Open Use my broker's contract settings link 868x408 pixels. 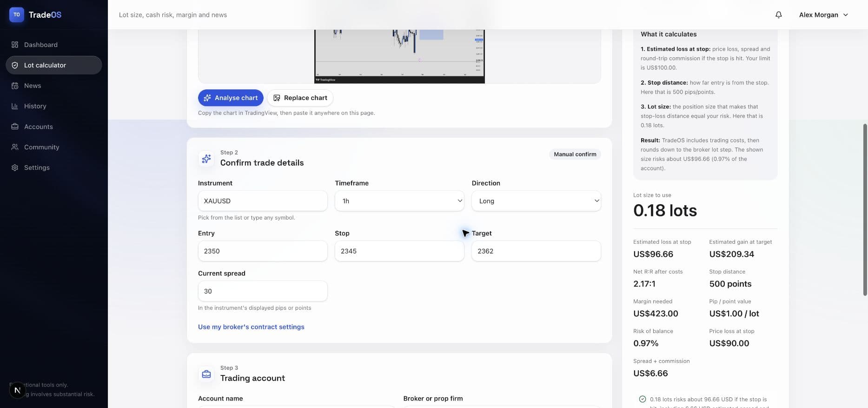251,327
